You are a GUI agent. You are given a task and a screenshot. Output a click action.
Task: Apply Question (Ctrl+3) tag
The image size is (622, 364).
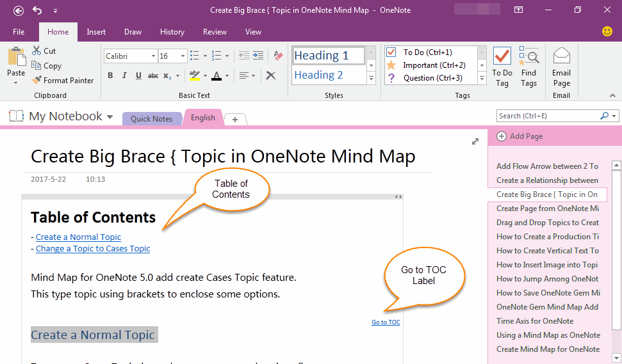(430, 78)
